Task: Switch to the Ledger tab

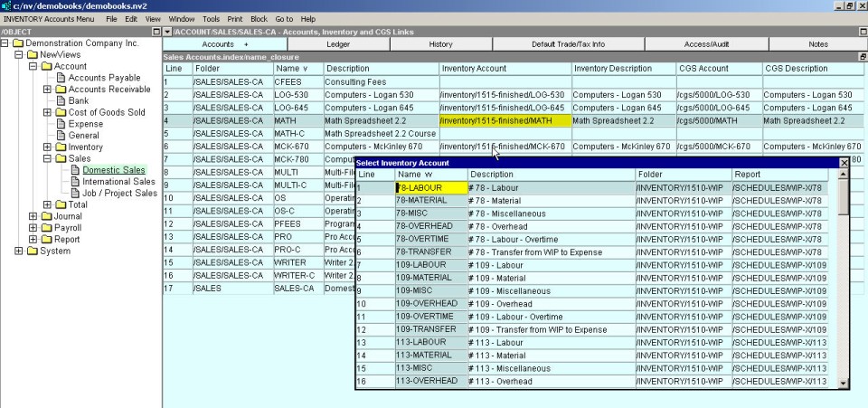Action: (337, 44)
